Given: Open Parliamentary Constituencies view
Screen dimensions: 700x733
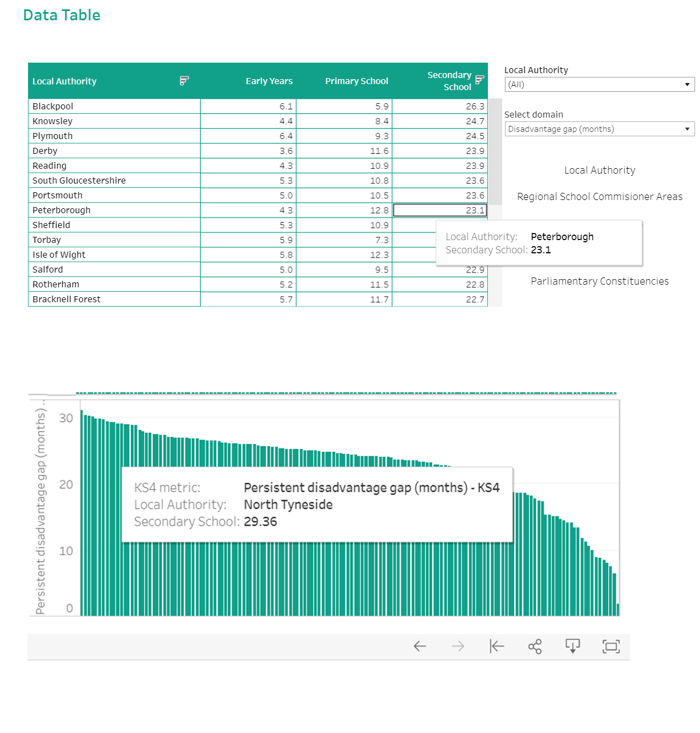Looking at the screenshot, I should 599,281.
